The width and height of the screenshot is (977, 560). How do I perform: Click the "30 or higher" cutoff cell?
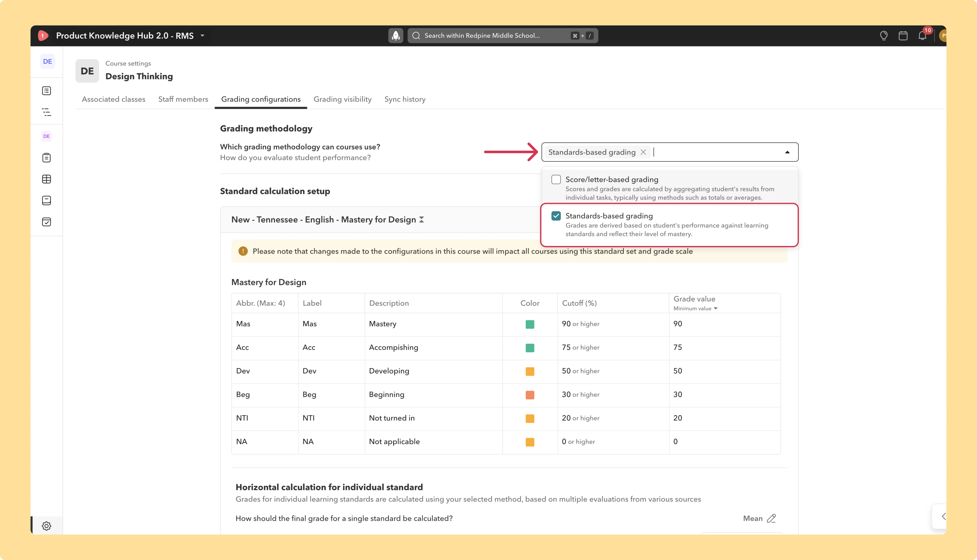(613, 395)
